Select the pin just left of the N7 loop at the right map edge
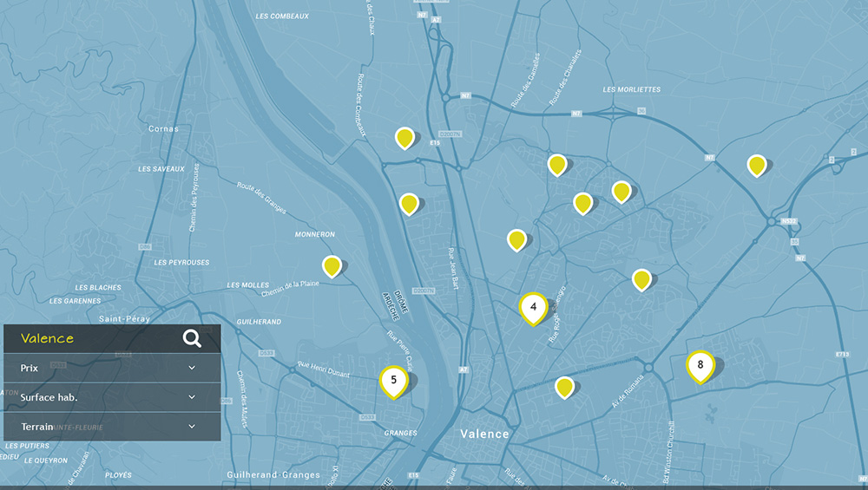 (756, 166)
